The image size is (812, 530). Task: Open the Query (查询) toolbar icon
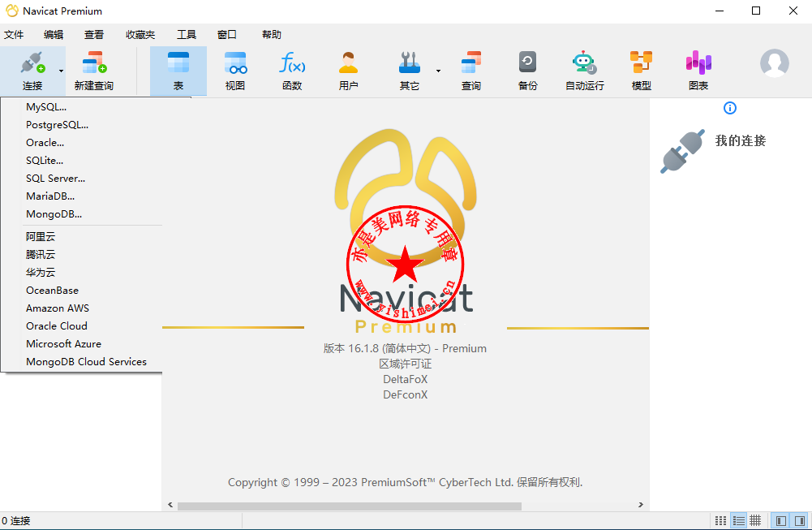471,63
